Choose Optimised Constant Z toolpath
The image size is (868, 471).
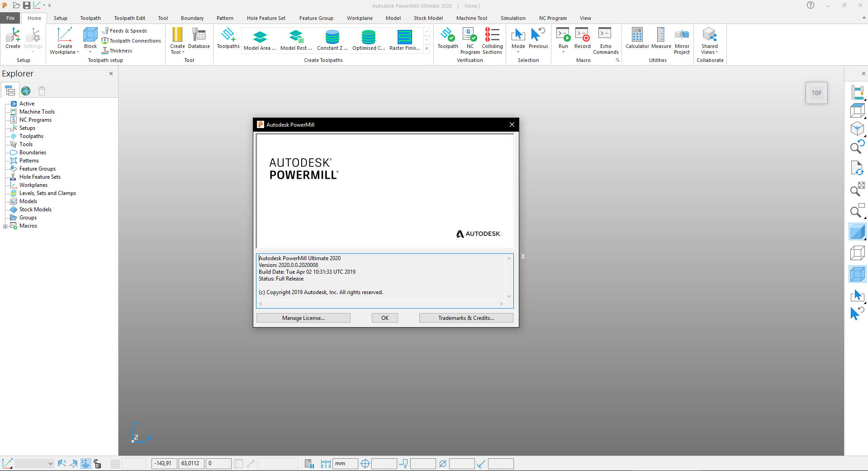coord(369,40)
